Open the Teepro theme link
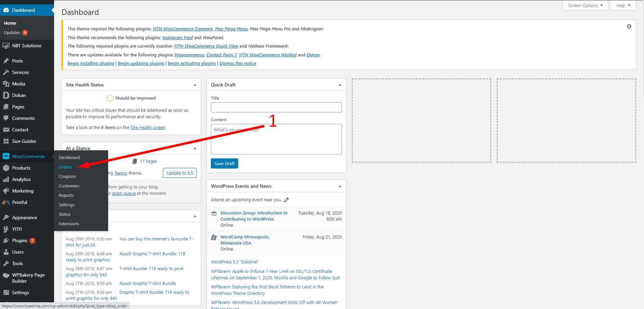644x309 pixels. [x=121, y=173]
